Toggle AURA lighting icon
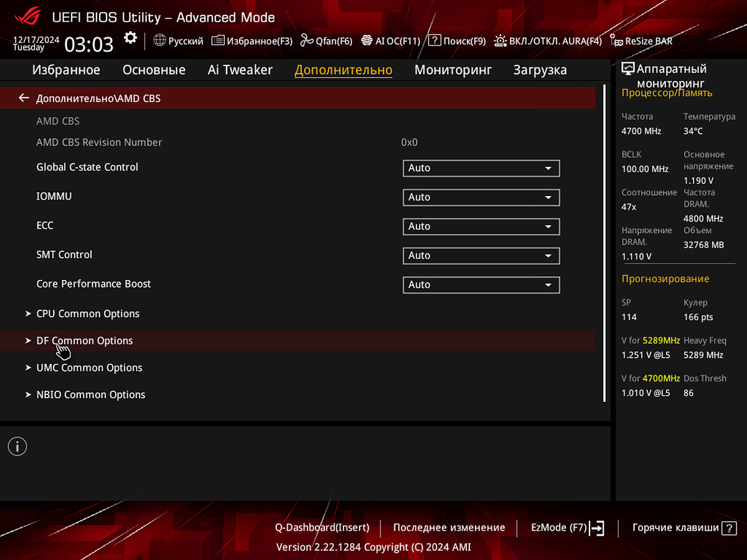Image resolution: width=747 pixels, height=560 pixels. 500,40
